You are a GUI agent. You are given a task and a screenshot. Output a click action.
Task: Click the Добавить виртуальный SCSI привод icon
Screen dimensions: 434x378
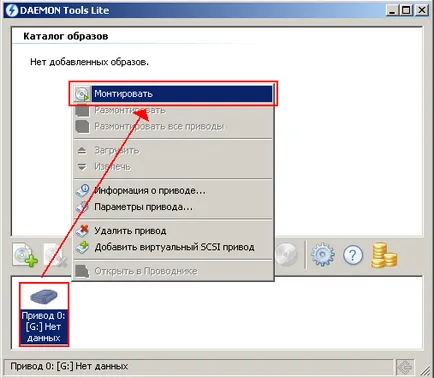82,247
